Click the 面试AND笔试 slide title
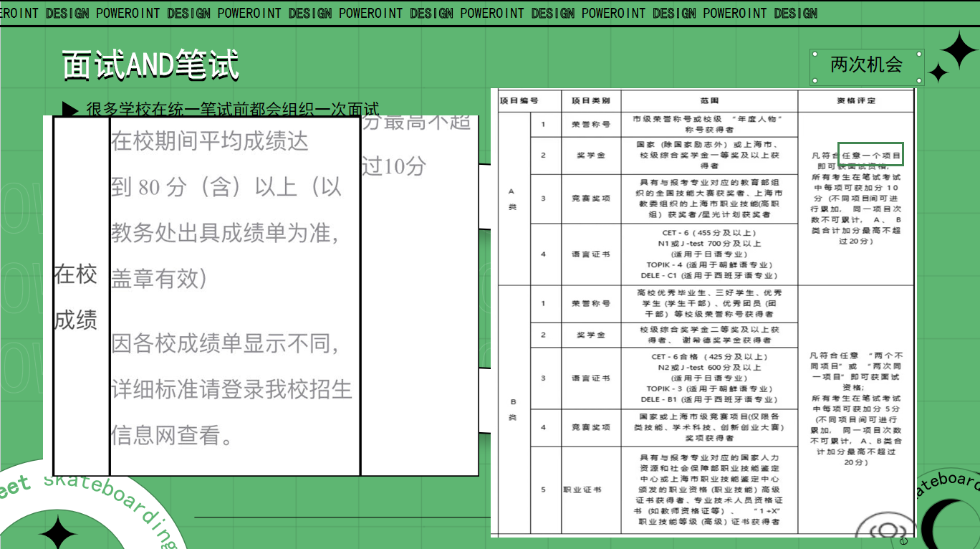The height and width of the screenshot is (549, 980). (x=150, y=65)
